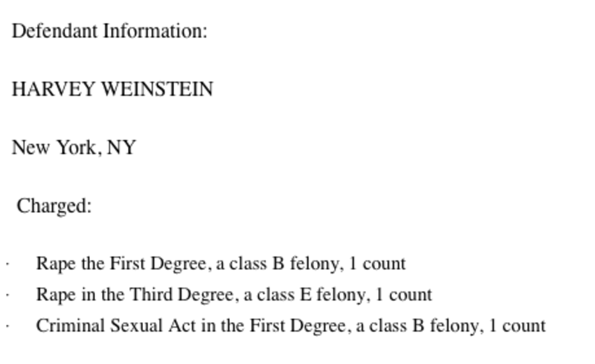Click the bullet before "Criminal Sexual Act"
The width and height of the screenshot is (595, 364).
tap(8, 326)
